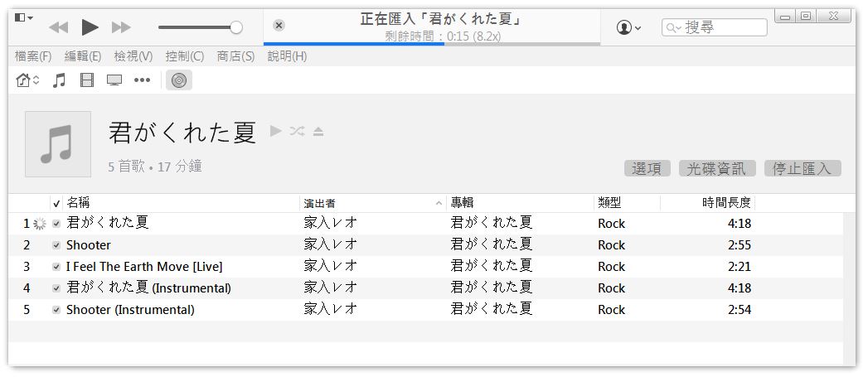868x377 pixels.
Task: Click the 光碟資訊 button
Action: (x=717, y=168)
